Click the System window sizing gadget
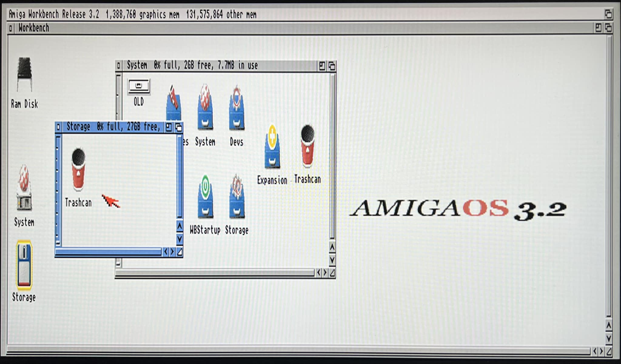 click(332, 273)
